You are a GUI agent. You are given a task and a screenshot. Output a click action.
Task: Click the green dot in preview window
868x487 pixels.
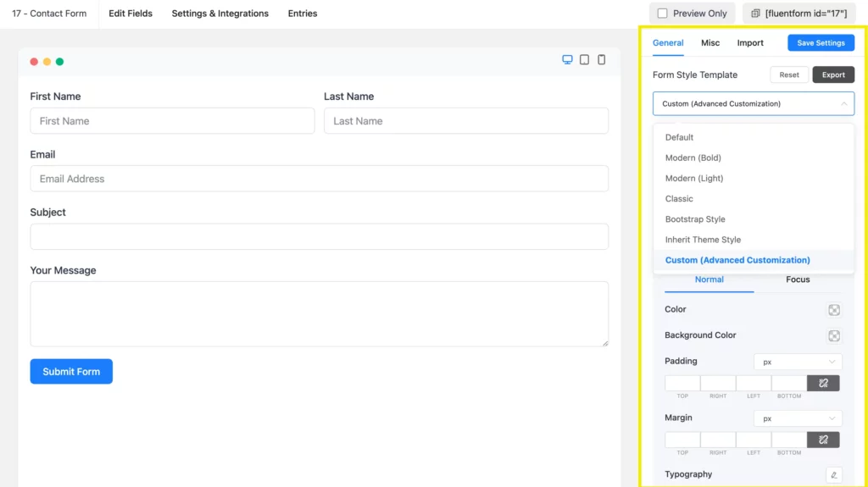click(x=60, y=62)
